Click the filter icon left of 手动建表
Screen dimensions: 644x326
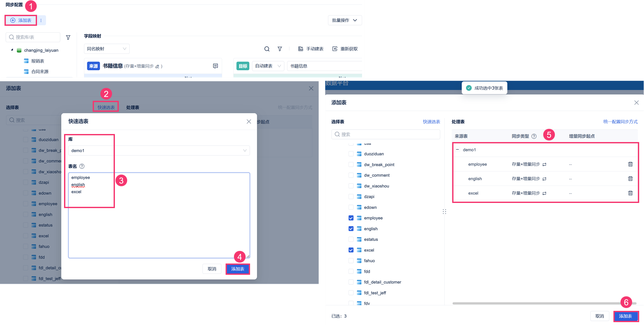click(x=280, y=49)
